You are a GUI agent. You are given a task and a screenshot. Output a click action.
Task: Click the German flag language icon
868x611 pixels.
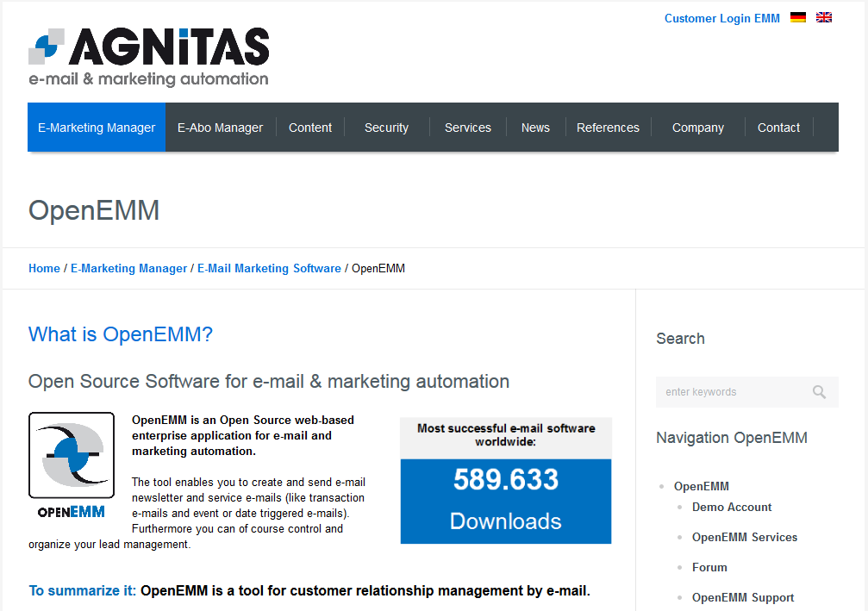pyautogui.click(x=798, y=17)
